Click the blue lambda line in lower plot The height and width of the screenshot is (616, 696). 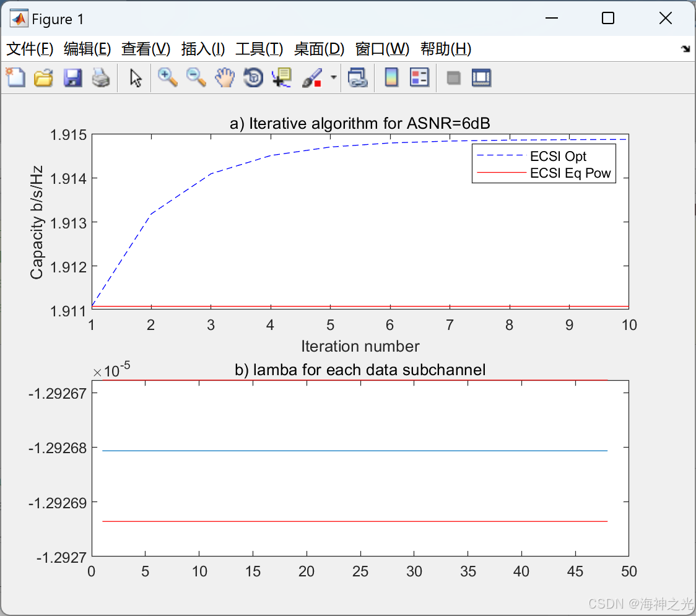pos(355,451)
